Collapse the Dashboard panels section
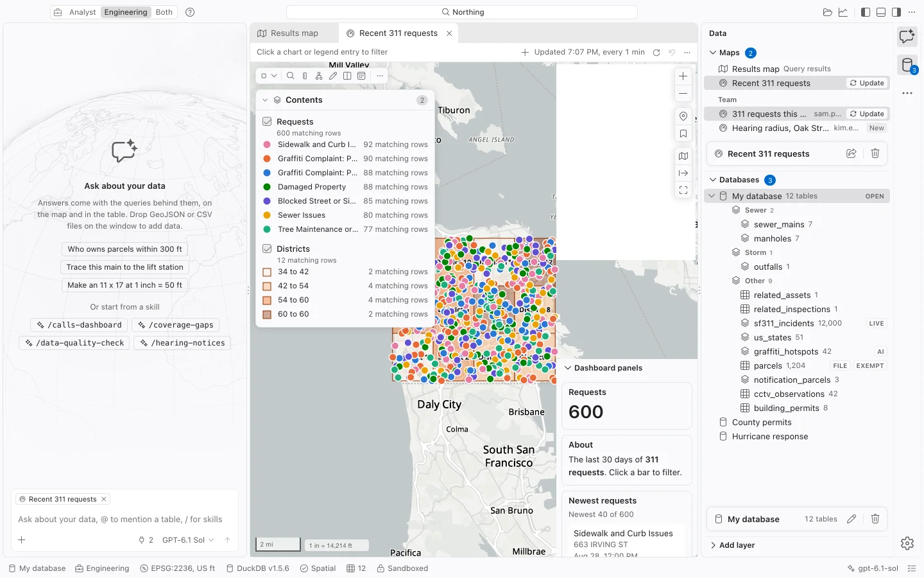Screen dimensions: 924x578 coord(568,368)
